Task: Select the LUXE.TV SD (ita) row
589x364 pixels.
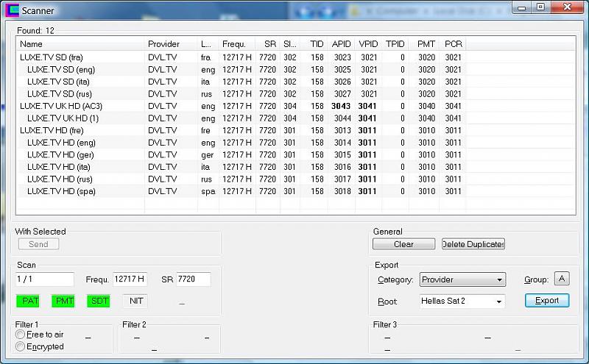Action: coord(241,82)
